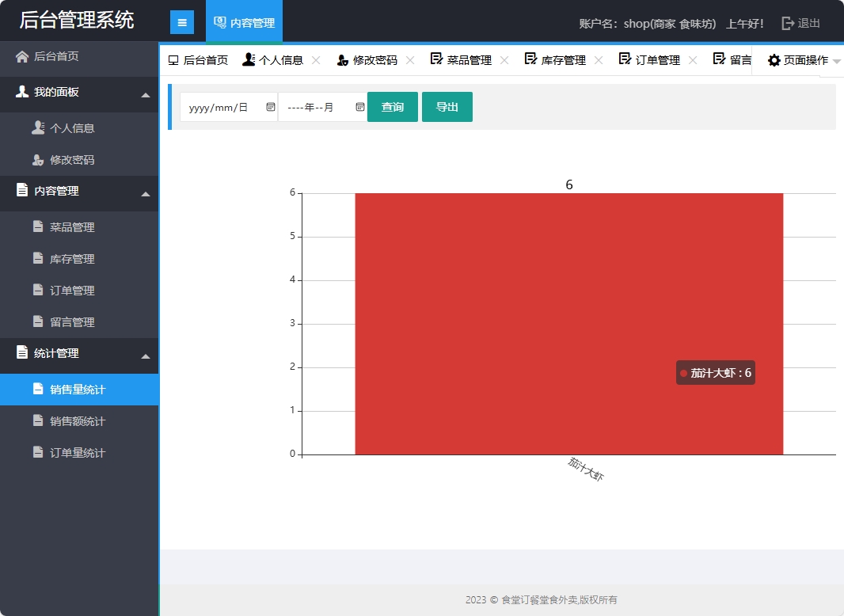Click the file icon beside sidebar 订单管理
844x616 pixels.
pos(38,290)
